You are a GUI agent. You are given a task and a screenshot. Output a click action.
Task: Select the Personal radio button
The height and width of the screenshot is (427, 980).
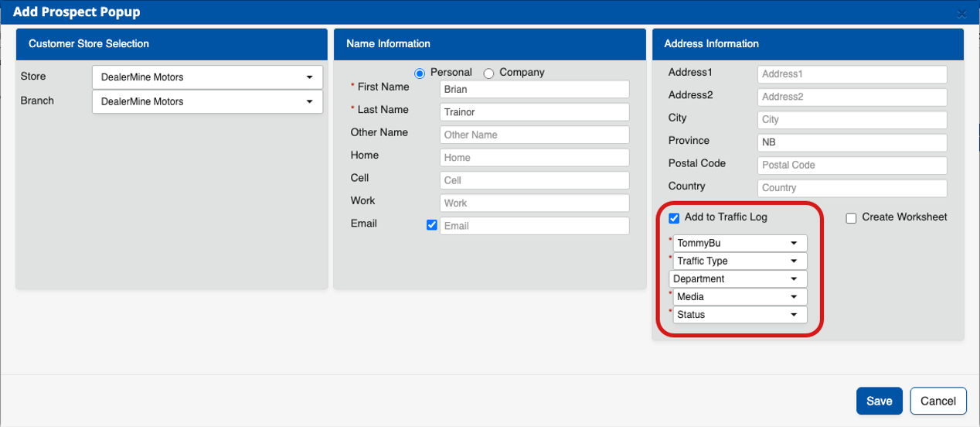(420, 73)
